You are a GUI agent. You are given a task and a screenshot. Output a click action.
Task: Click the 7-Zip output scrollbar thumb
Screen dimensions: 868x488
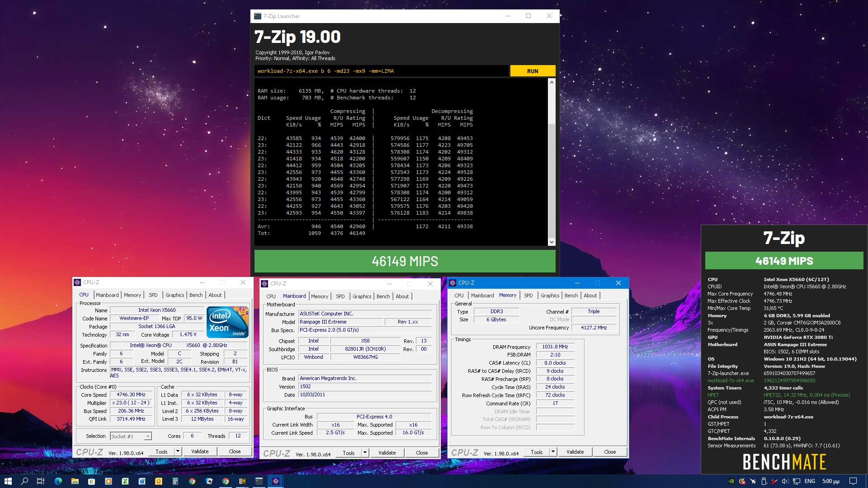552,180
